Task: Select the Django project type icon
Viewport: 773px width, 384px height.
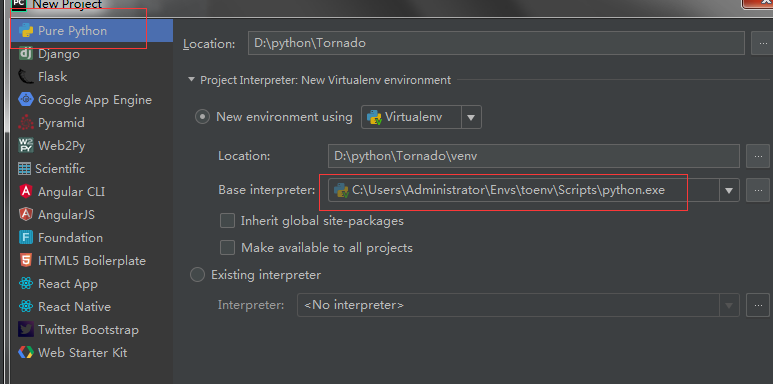Action: [26, 54]
